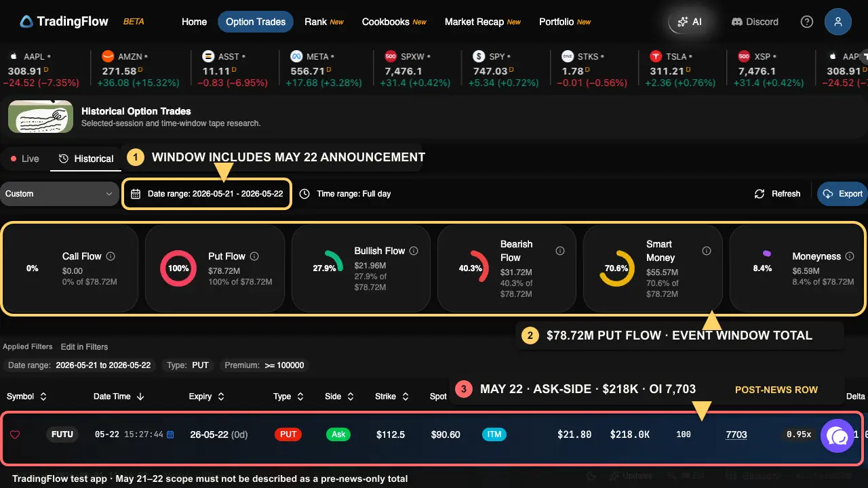The image size is (868, 488).
Task: Click the Bearish Flow 40.3% gauge
Action: 471,268
